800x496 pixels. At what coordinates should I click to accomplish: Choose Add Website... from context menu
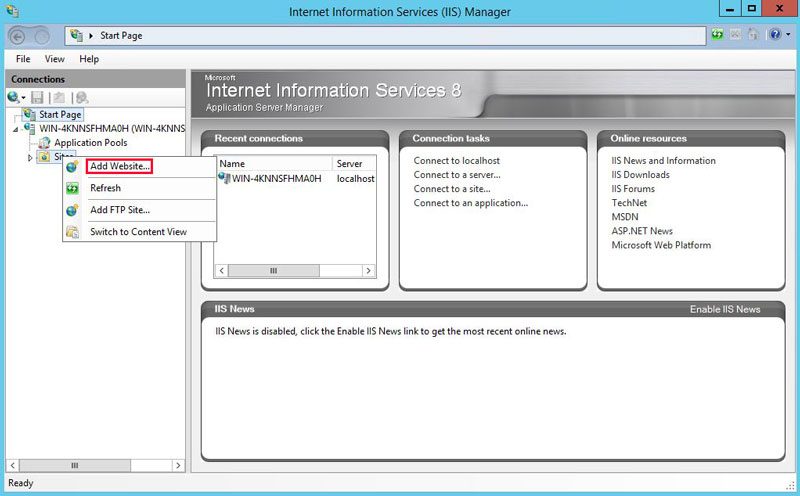click(x=120, y=166)
